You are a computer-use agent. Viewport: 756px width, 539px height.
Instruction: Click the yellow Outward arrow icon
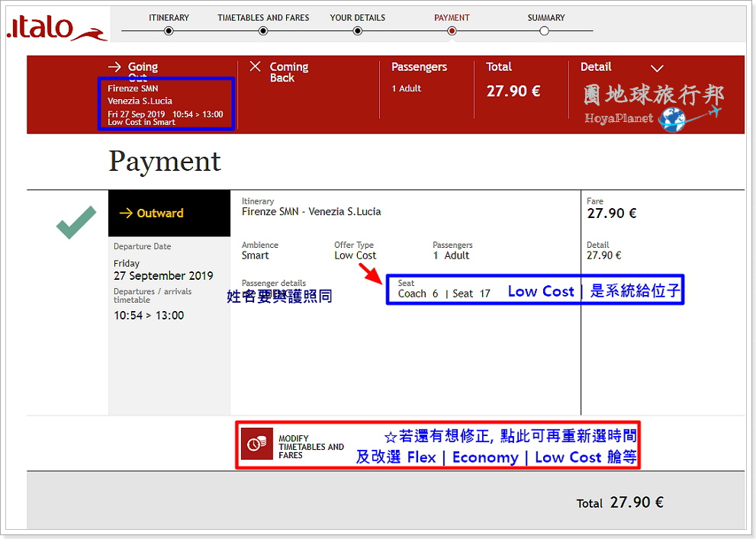click(126, 213)
